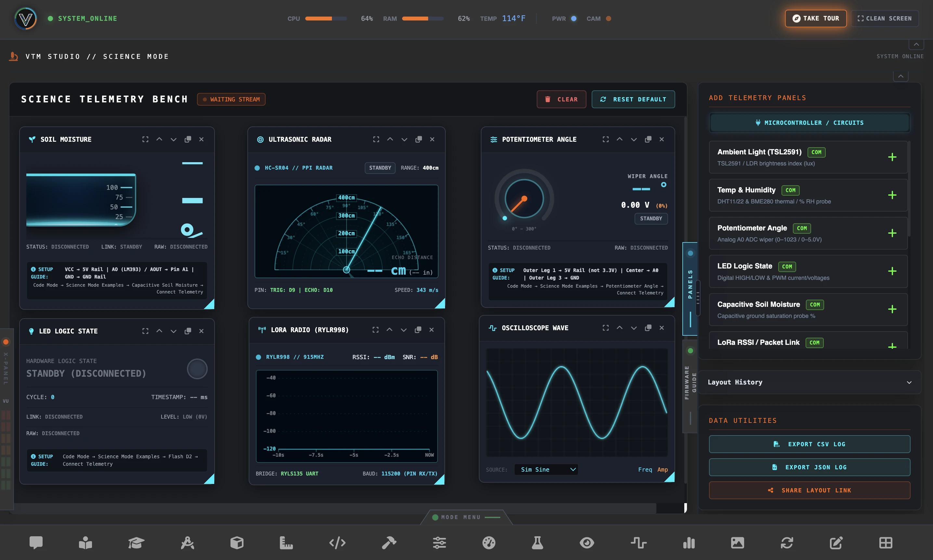Move LED Logic State panel down
This screenshot has width=933, height=560.
[174, 331]
